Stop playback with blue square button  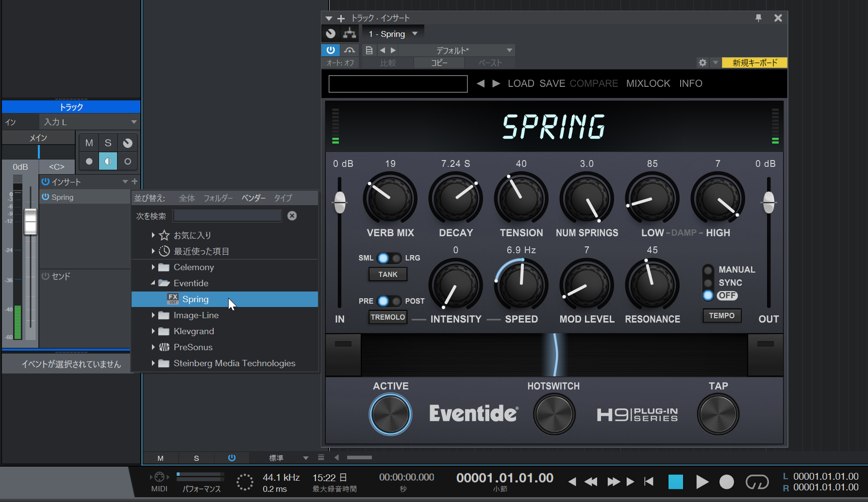pyautogui.click(x=675, y=482)
